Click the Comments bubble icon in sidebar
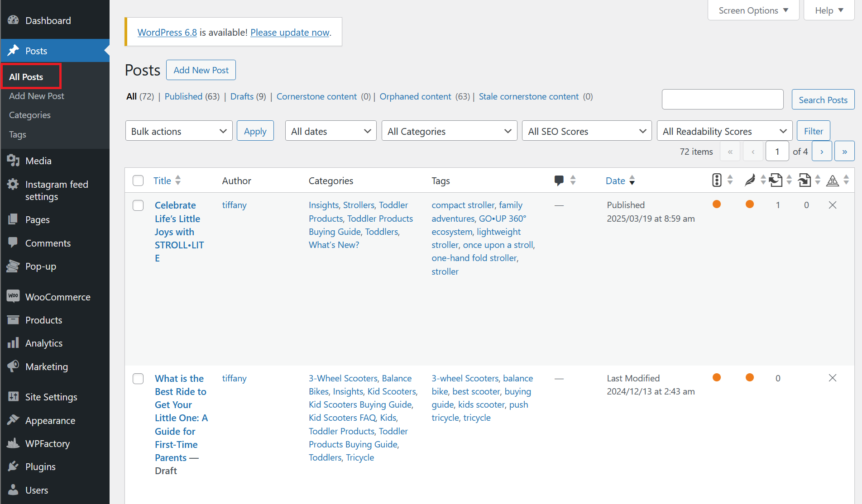This screenshot has width=862, height=504. click(13, 243)
